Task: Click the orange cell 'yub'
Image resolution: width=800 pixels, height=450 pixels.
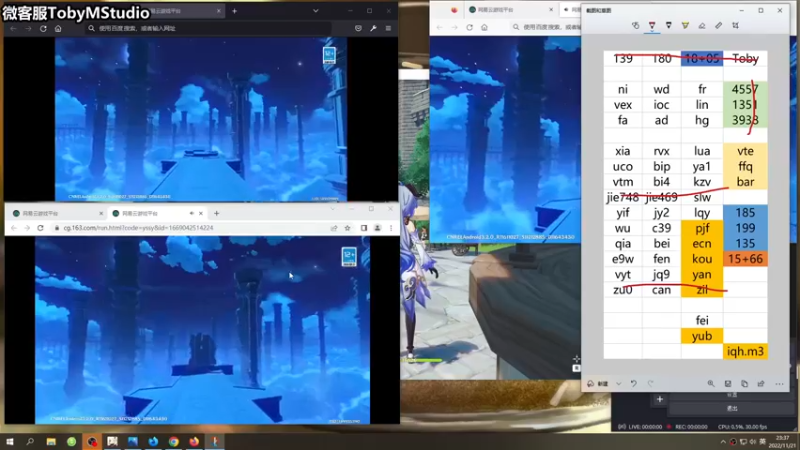Action: (x=702, y=336)
